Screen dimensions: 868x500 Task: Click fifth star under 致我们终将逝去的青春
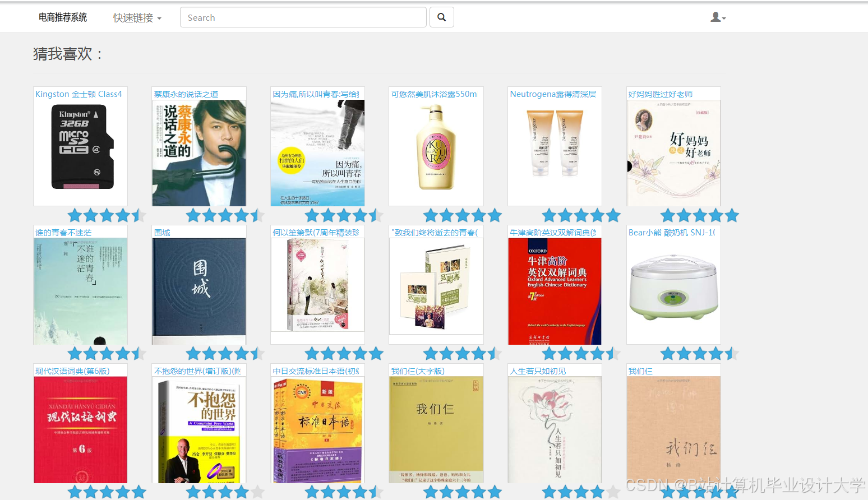coord(494,354)
